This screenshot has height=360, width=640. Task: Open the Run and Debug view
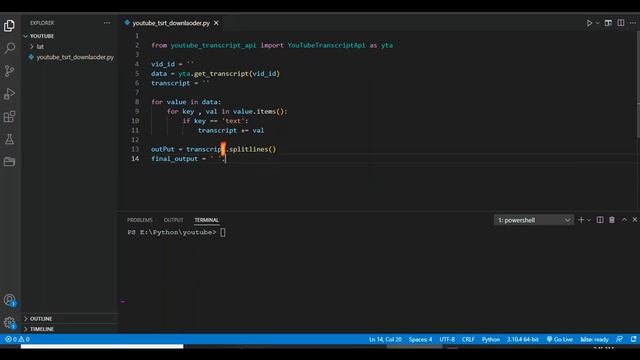pyautogui.click(x=9, y=94)
